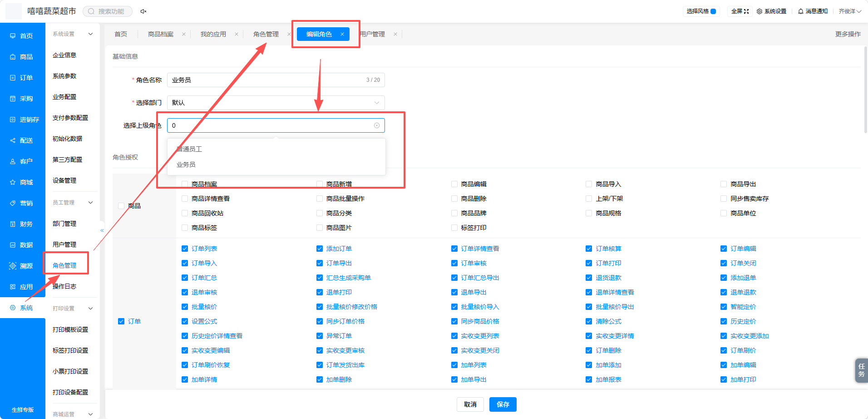Toggle the 选择风格 blue color swatch
Viewport: 868px width, 419px height.
click(713, 11)
